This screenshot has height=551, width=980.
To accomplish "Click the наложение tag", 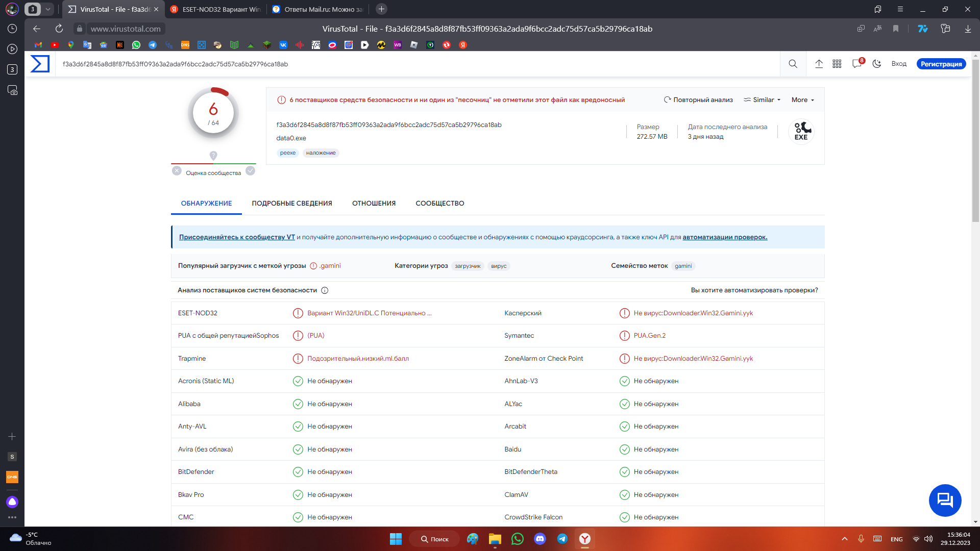I will pyautogui.click(x=321, y=153).
